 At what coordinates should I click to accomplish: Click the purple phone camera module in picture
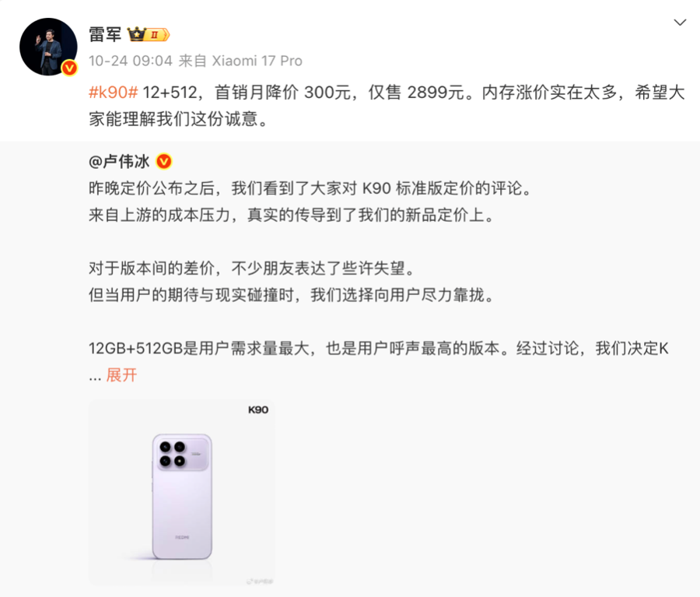click(182, 454)
